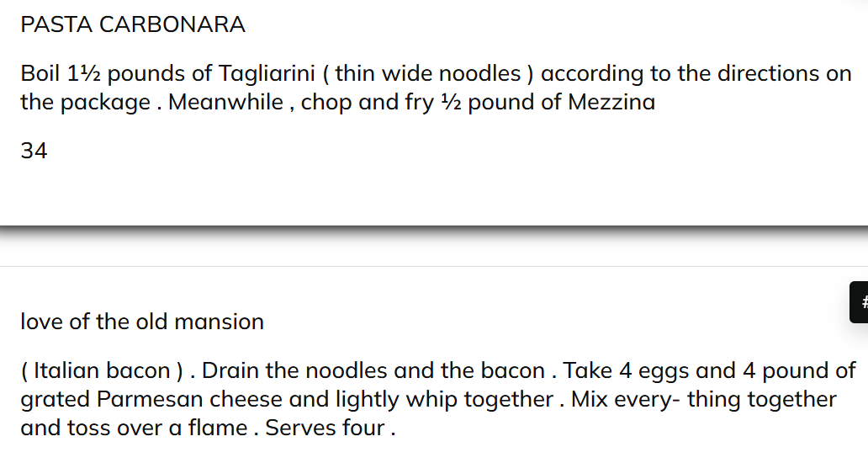Click 'Serves four' at the end
The height and width of the screenshot is (463, 868).
tap(325, 428)
